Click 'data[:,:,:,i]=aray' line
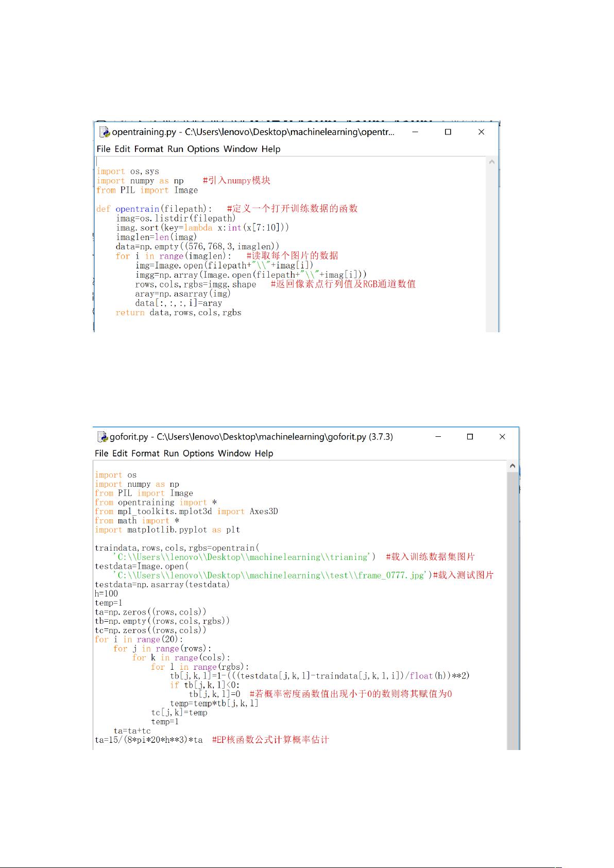Image resolution: width=614 pixels, height=868 pixels. tap(179, 303)
